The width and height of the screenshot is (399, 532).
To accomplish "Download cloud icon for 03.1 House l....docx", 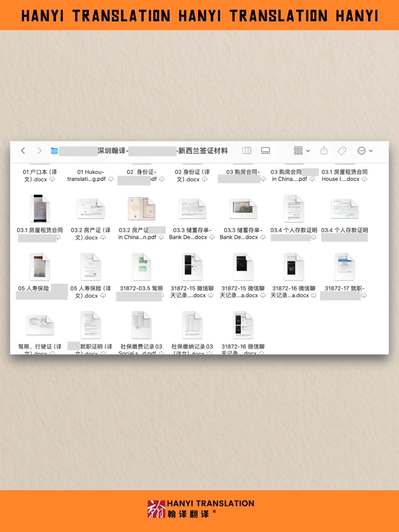I will pyautogui.click(x=364, y=179).
